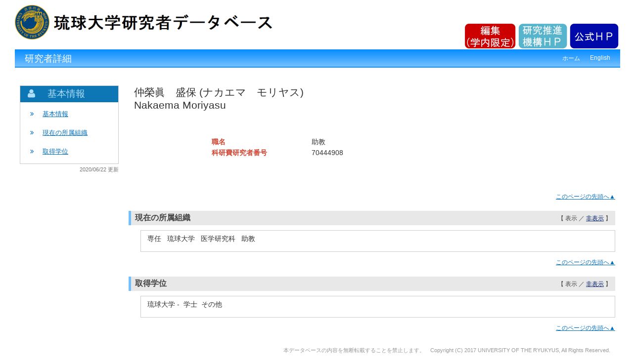Click the 2020/06/22 更新 date text
The width and height of the screenshot is (635, 364).
click(99, 169)
